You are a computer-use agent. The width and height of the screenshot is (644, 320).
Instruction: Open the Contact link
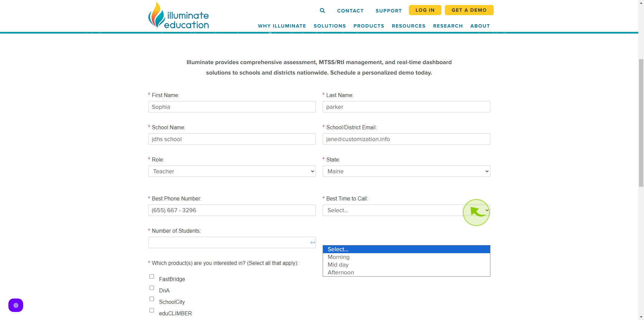pyautogui.click(x=350, y=11)
